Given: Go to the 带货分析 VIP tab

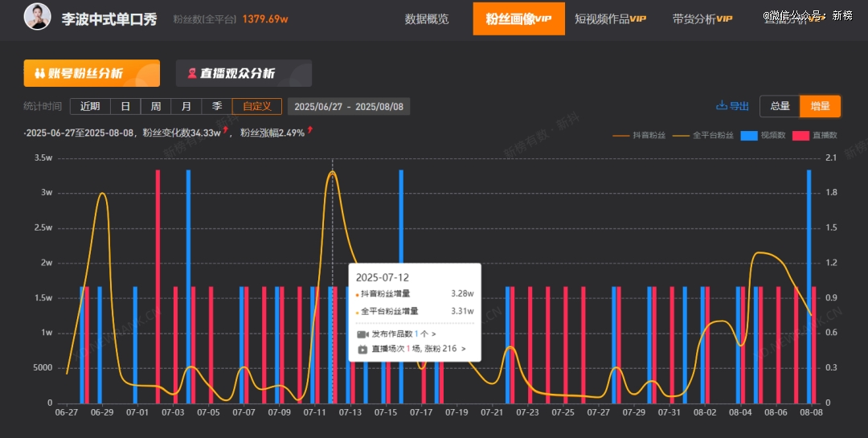Looking at the screenshot, I should (x=702, y=18).
